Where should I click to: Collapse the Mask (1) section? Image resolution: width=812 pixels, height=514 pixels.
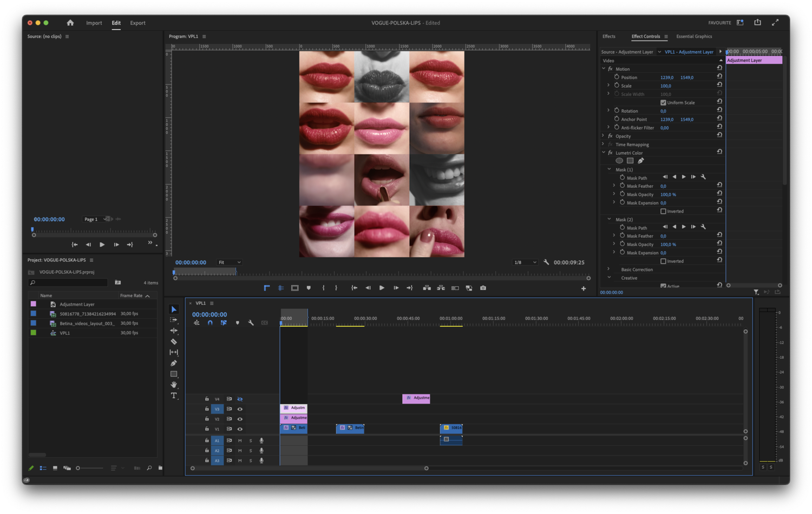pos(609,169)
